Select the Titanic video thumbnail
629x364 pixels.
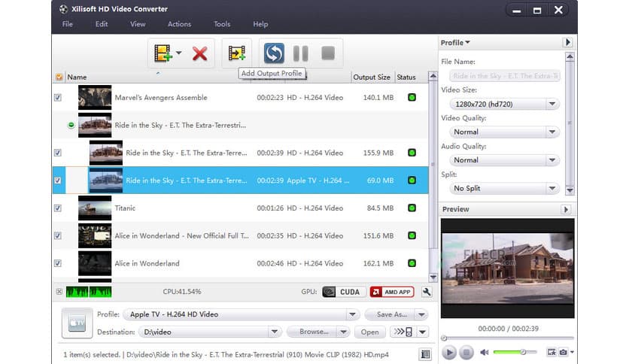point(95,208)
